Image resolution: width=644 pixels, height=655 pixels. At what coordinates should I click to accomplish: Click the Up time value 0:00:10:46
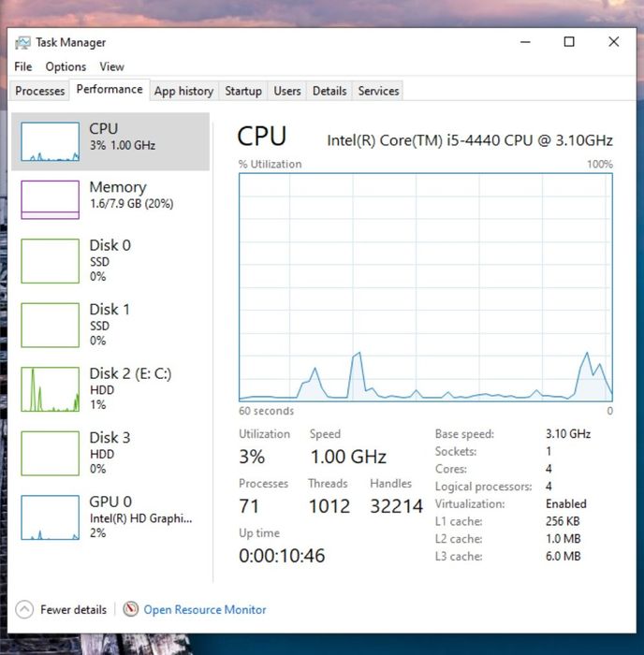pyautogui.click(x=282, y=556)
